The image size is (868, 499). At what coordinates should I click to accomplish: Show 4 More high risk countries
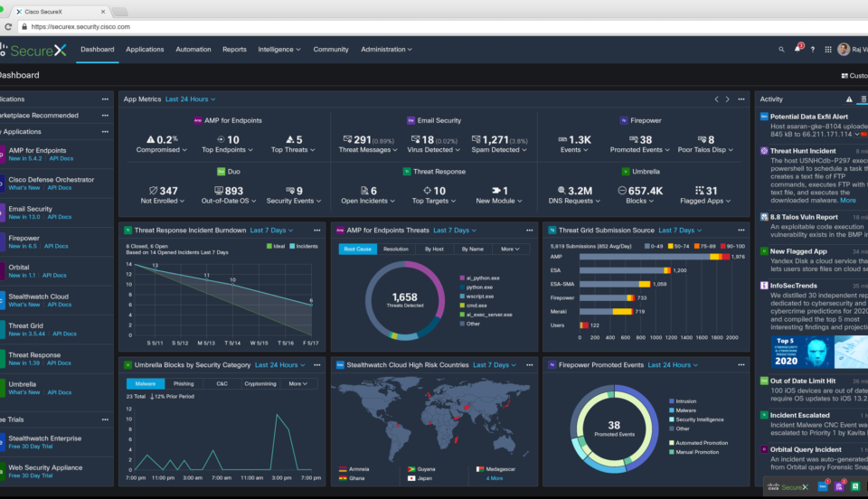click(x=495, y=478)
